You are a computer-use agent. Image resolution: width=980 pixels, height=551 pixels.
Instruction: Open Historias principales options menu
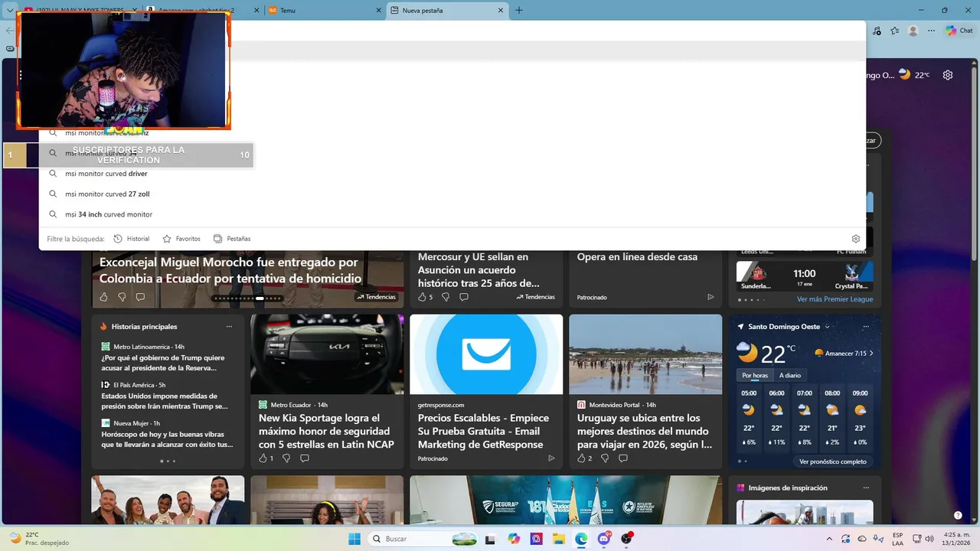point(229,327)
